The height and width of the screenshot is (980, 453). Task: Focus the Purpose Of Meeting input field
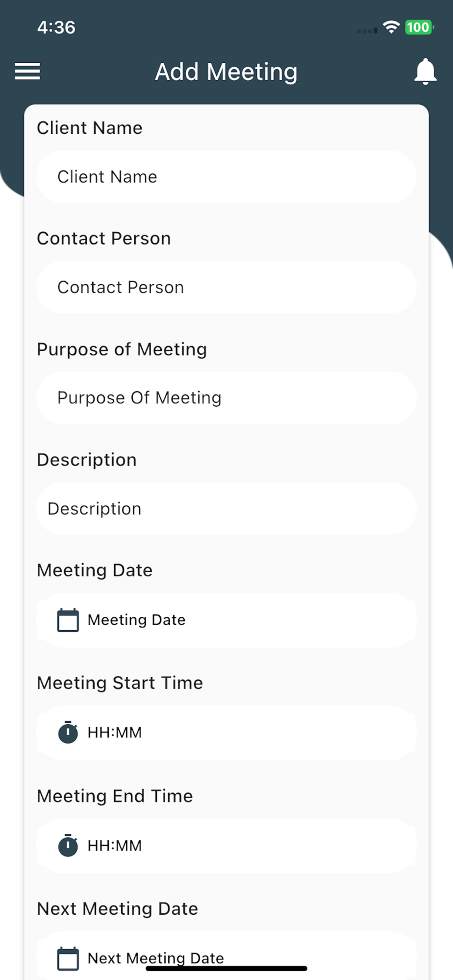tap(226, 398)
